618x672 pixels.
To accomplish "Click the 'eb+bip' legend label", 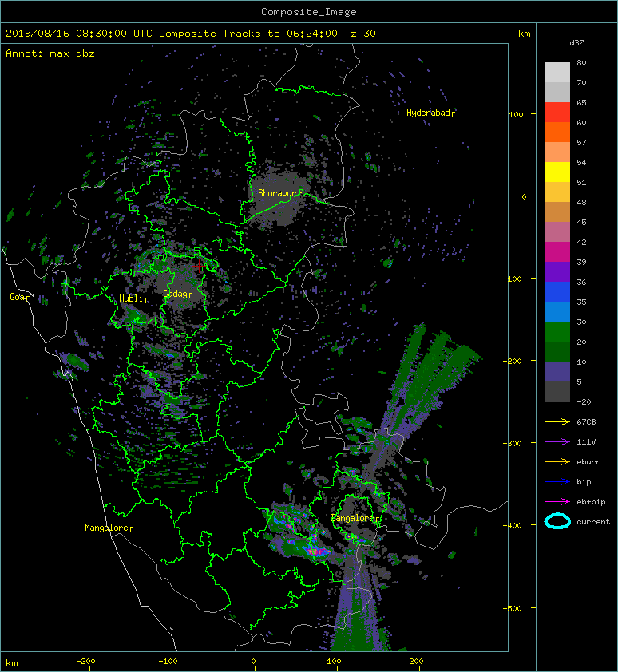I will [591, 502].
